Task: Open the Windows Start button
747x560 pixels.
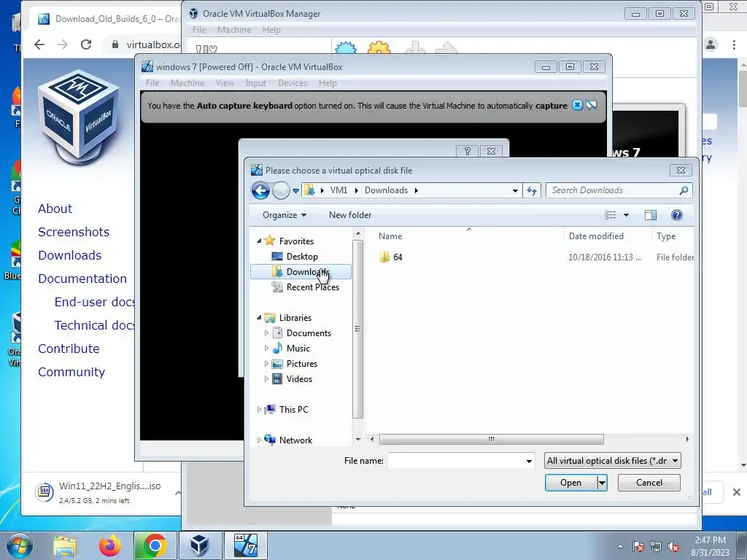Action: click(19, 545)
